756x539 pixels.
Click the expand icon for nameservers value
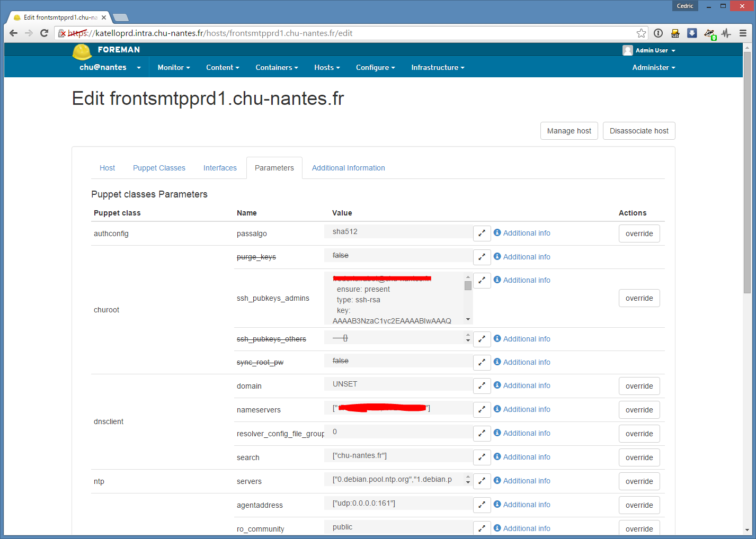[482, 409]
